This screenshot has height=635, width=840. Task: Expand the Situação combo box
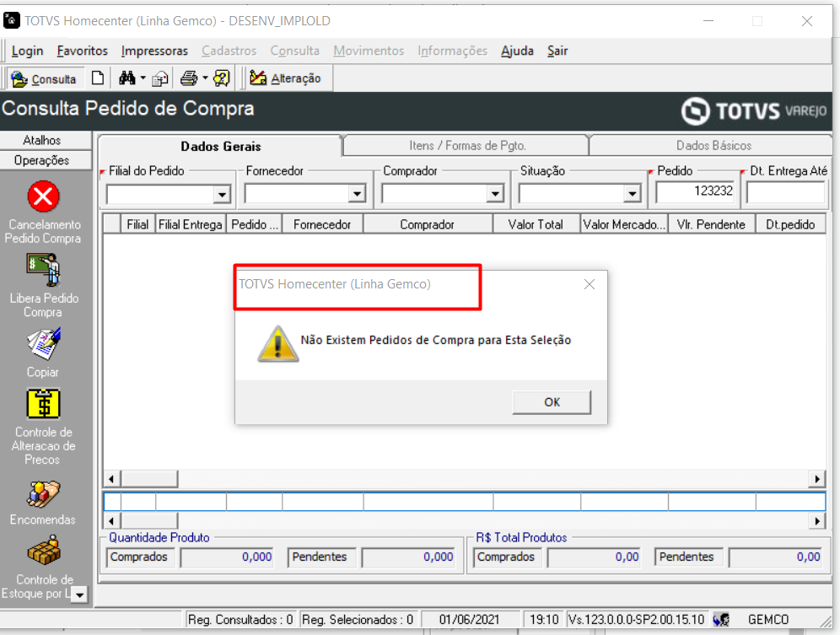point(633,193)
